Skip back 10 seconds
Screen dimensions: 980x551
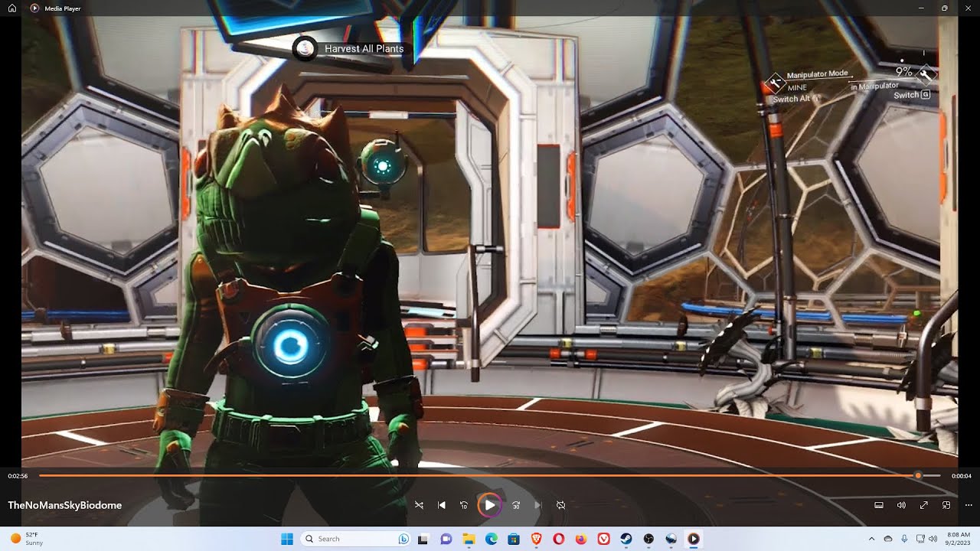coord(464,505)
